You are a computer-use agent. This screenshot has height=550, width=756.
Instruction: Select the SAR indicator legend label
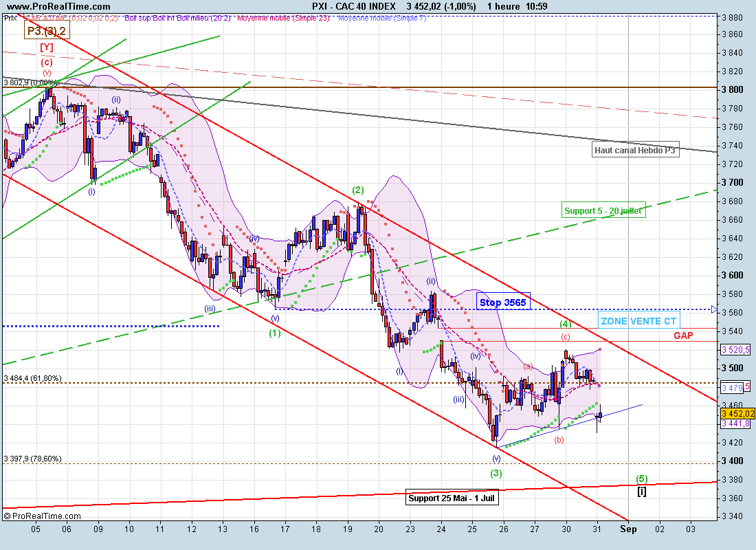pyautogui.click(x=70, y=18)
